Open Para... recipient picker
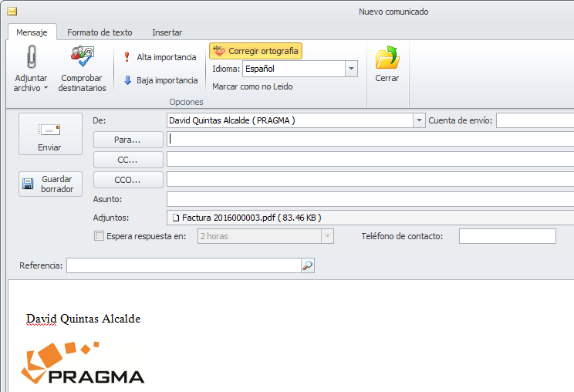Viewport: 574px width, 392px height. pyautogui.click(x=128, y=140)
